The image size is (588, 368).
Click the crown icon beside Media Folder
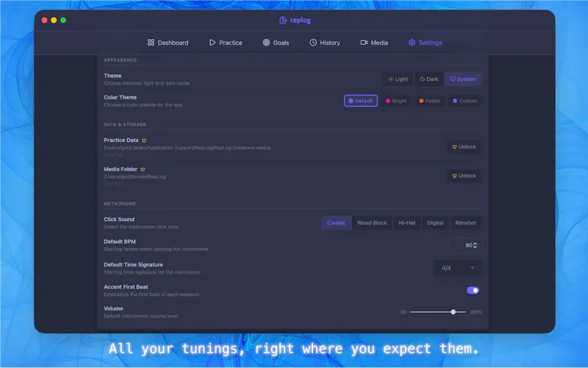143,169
